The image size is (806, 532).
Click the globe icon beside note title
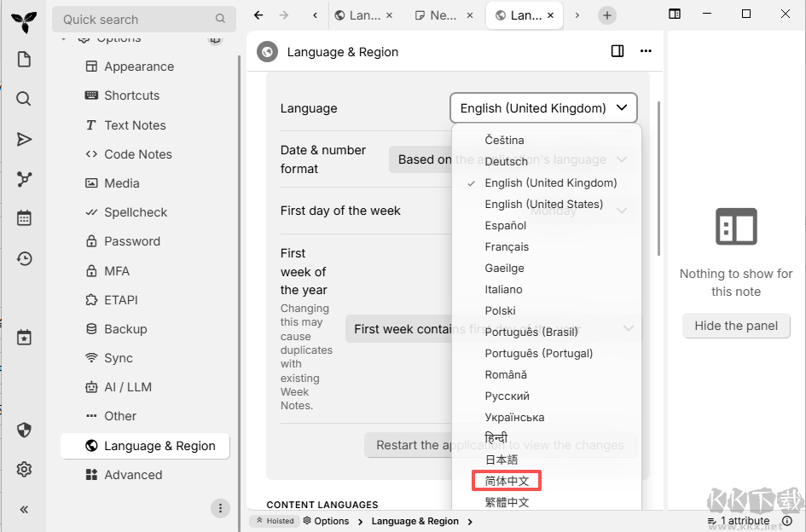(267, 52)
